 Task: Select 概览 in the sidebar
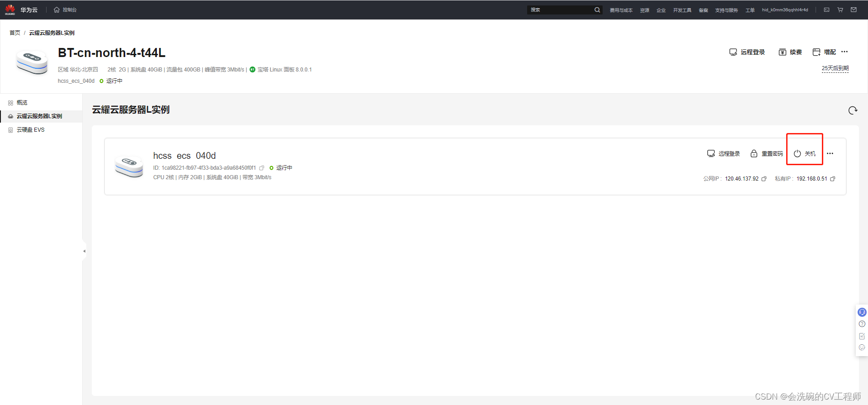tap(22, 103)
